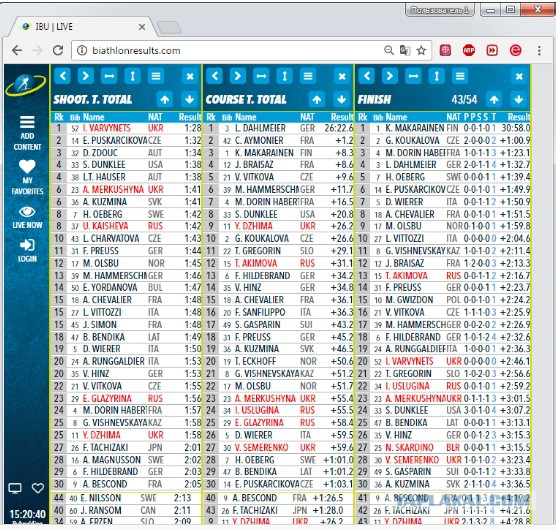Move Course T. Total panel right

(238, 76)
